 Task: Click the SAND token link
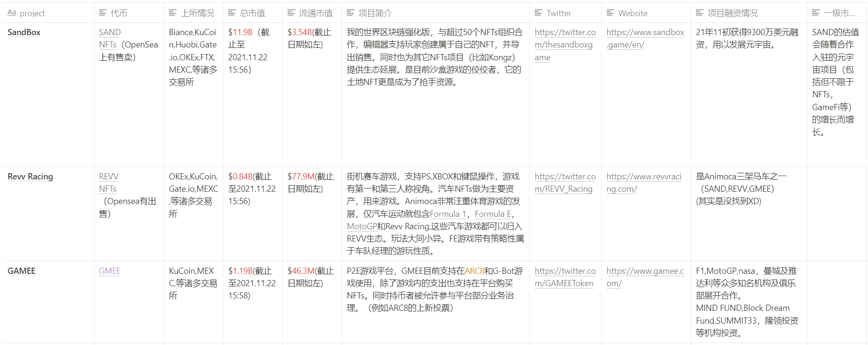coord(110,32)
